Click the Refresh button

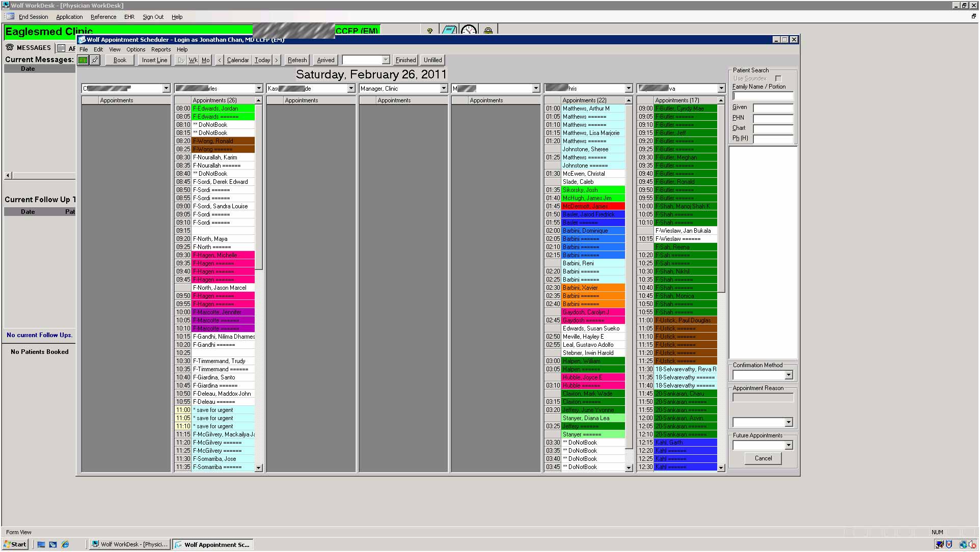297,60
